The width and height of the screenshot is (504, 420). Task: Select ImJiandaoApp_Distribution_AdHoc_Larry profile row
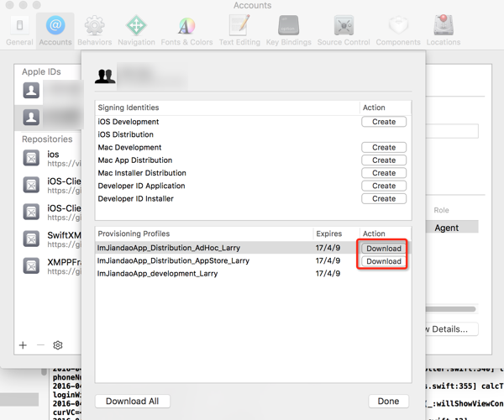(254, 248)
